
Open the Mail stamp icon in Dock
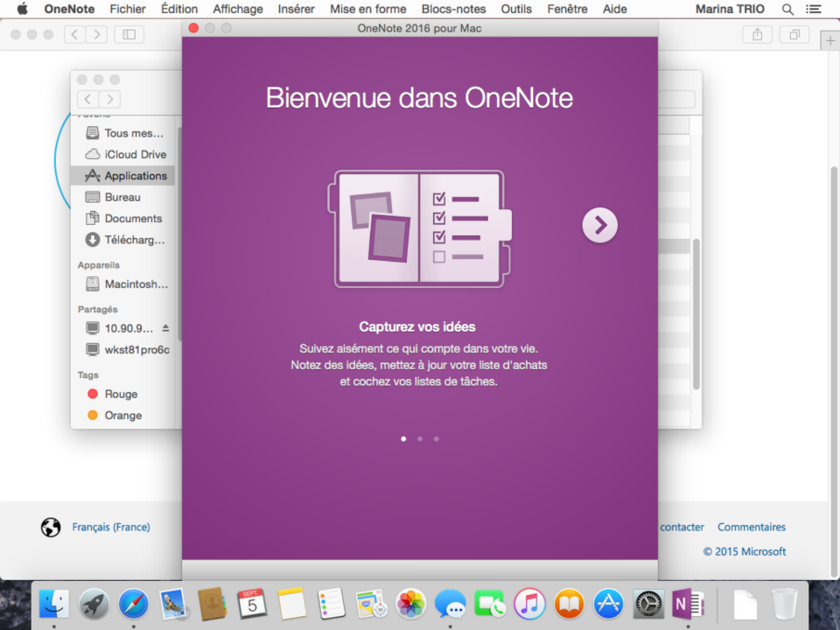[x=173, y=604]
